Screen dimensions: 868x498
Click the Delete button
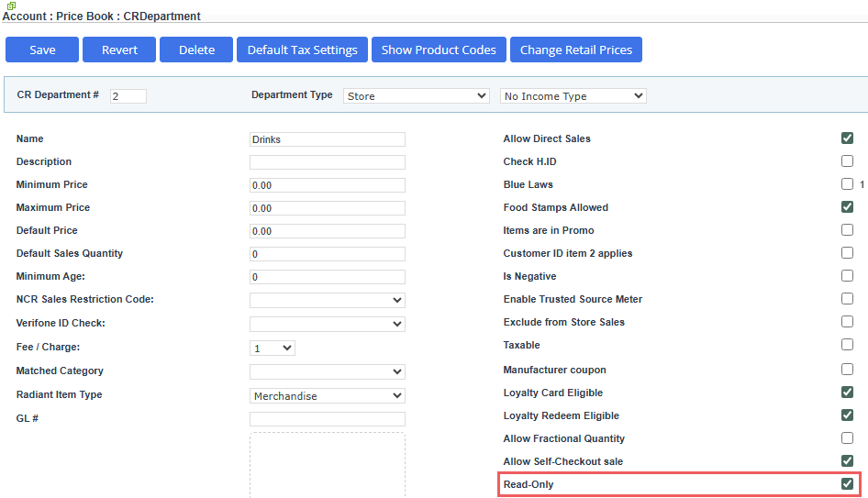(x=196, y=50)
